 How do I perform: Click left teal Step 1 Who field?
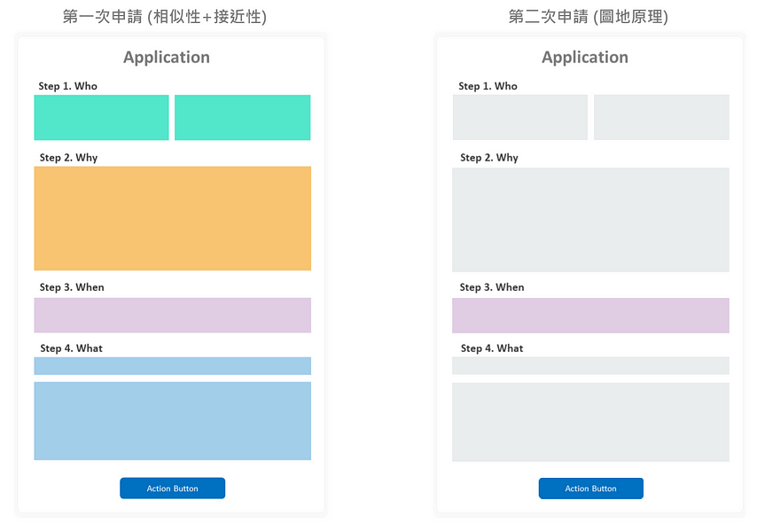pos(101,117)
